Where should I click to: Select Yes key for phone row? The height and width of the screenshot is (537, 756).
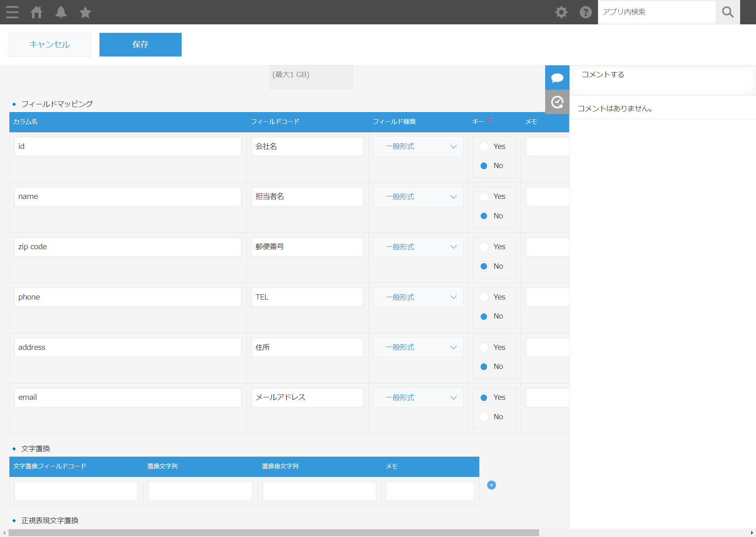click(484, 297)
